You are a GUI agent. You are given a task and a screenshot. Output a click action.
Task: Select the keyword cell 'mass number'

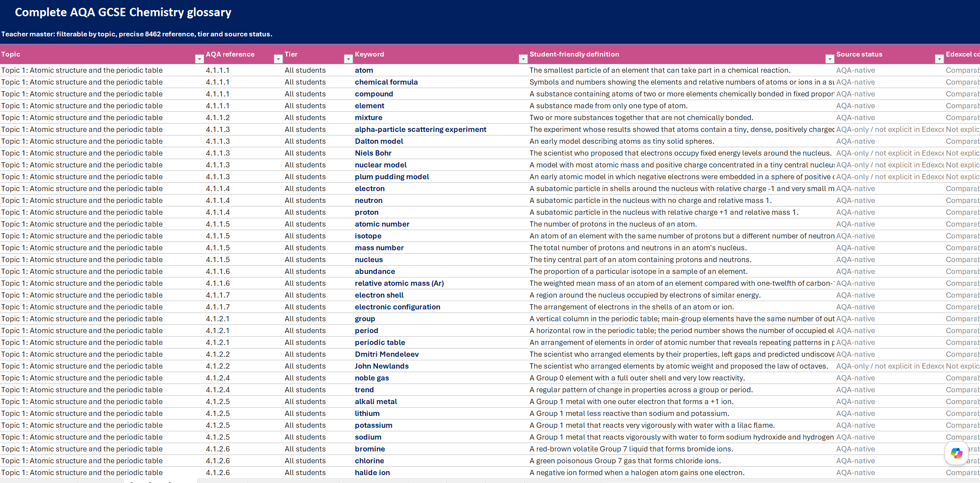tap(440, 248)
